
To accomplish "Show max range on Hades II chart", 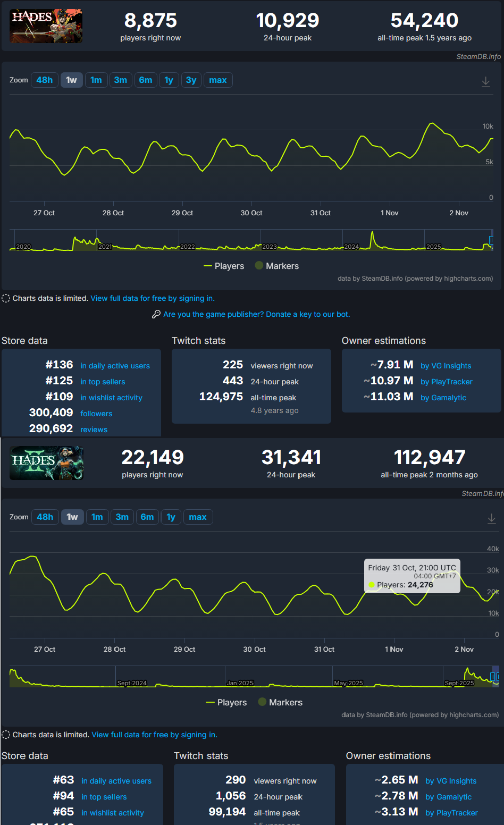I will (198, 517).
